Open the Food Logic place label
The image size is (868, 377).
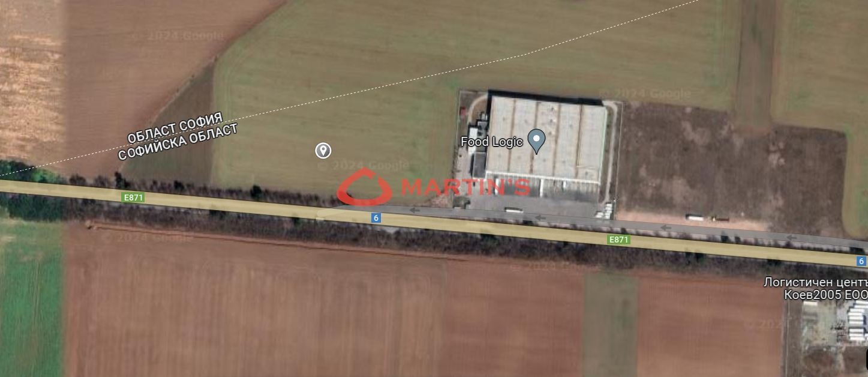[x=492, y=142]
